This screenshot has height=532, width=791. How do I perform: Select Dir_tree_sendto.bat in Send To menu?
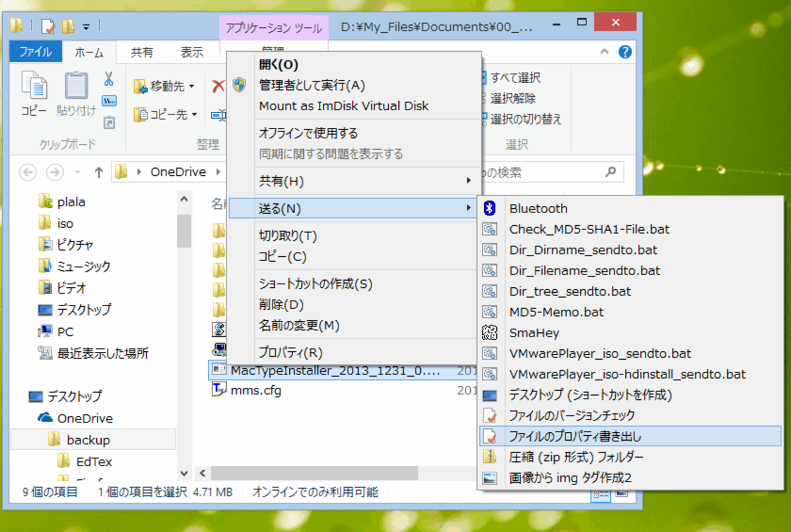click(630, 291)
